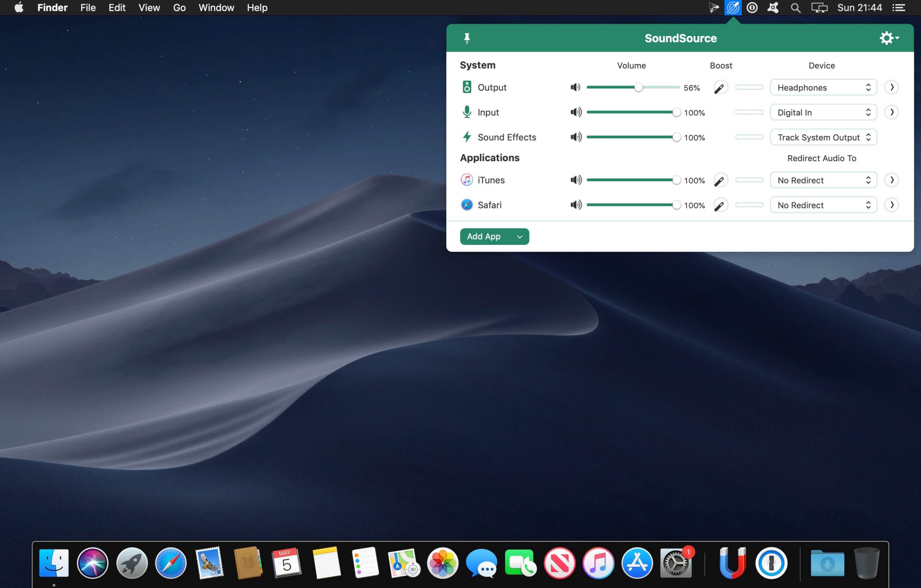The width and height of the screenshot is (921, 588).
Task: Click the iTunes icon under Applications
Action: point(467,180)
